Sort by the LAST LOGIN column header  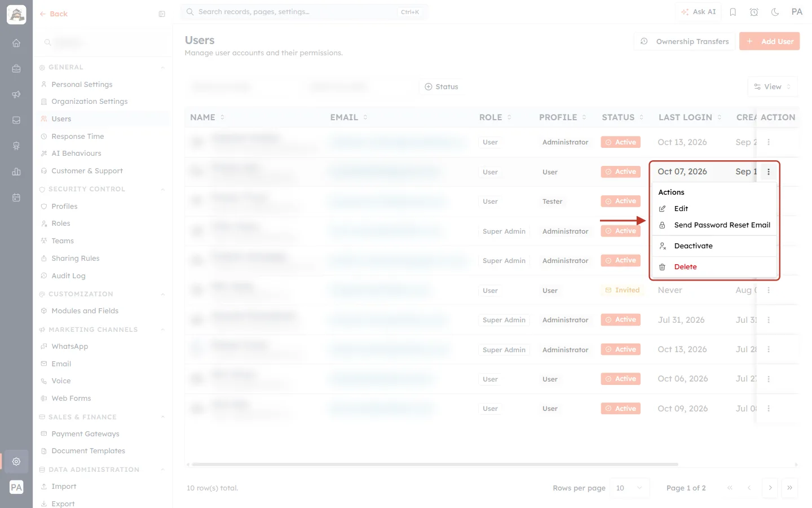(x=690, y=117)
